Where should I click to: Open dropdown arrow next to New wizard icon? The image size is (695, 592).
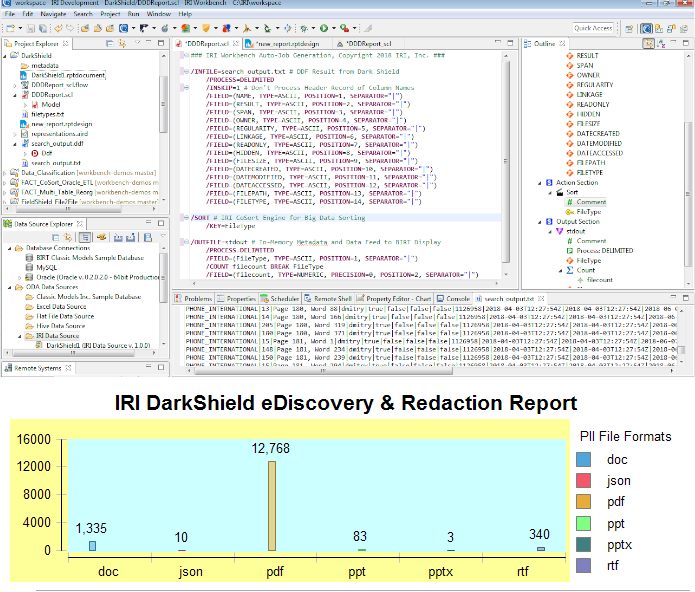(20, 28)
